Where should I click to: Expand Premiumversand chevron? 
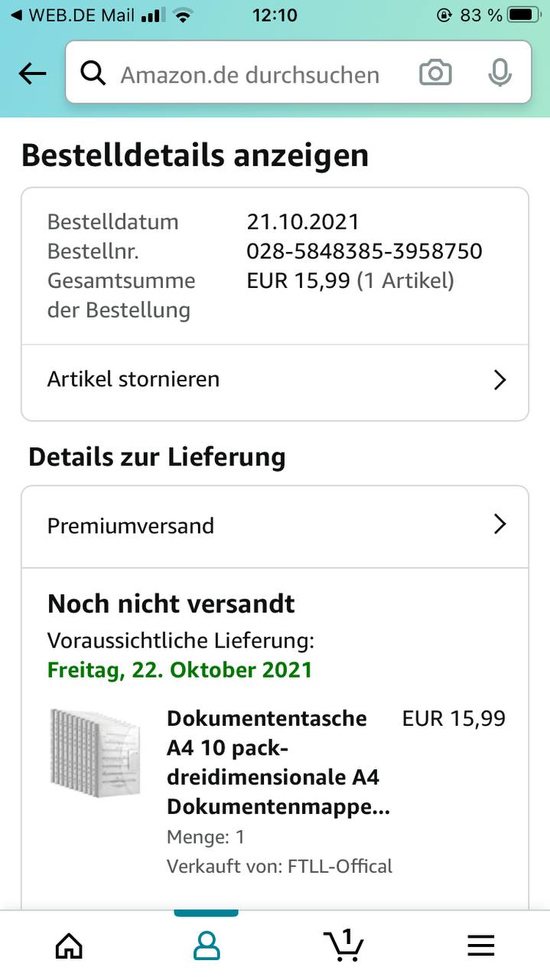point(500,524)
